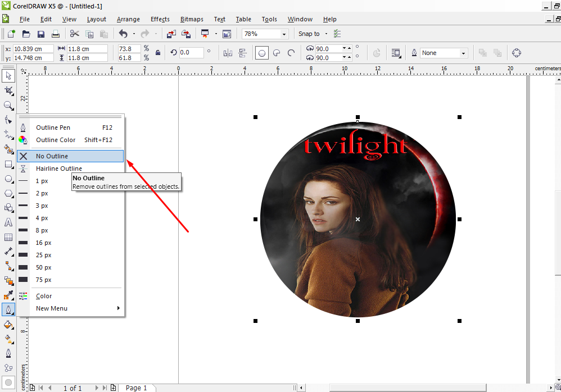This screenshot has width=561, height=392.
Task: Open the Bitmaps menu
Action: click(x=192, y=19)
